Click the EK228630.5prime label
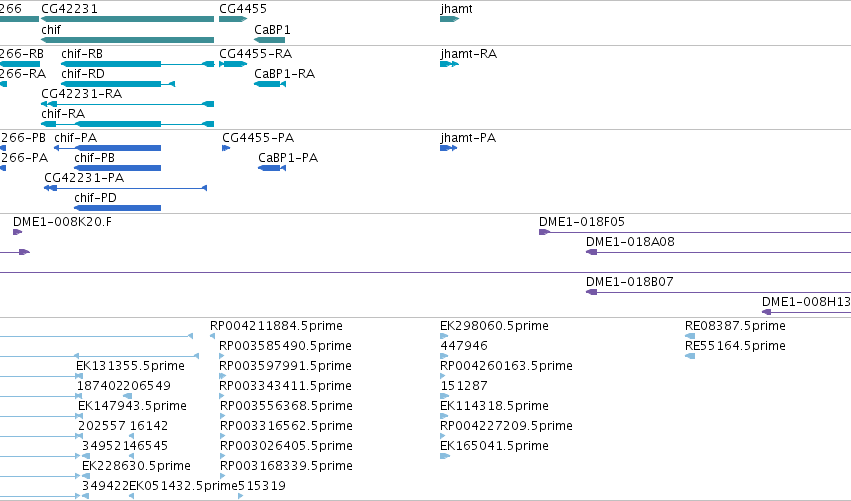Screen dimensions: 851x501 [136, 466]
